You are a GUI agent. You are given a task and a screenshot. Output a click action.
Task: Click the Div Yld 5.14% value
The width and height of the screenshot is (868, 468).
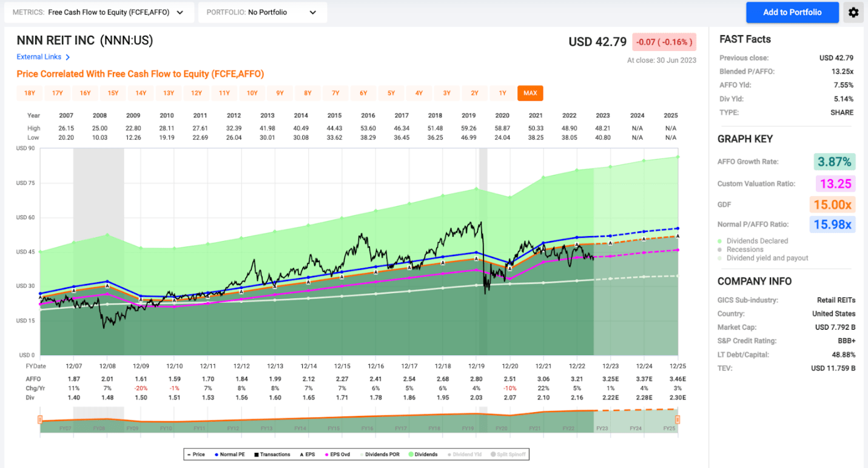844,98
